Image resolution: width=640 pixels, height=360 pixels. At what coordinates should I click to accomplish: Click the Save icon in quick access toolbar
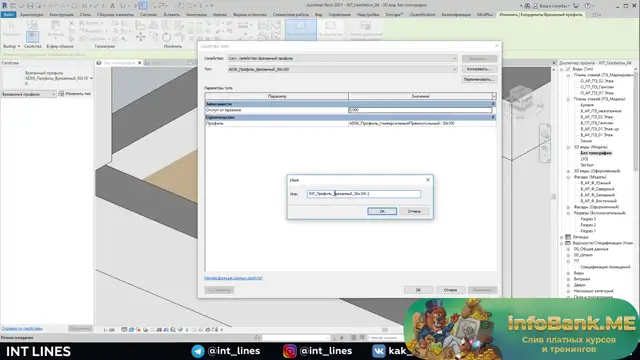[x=30, y=6]
